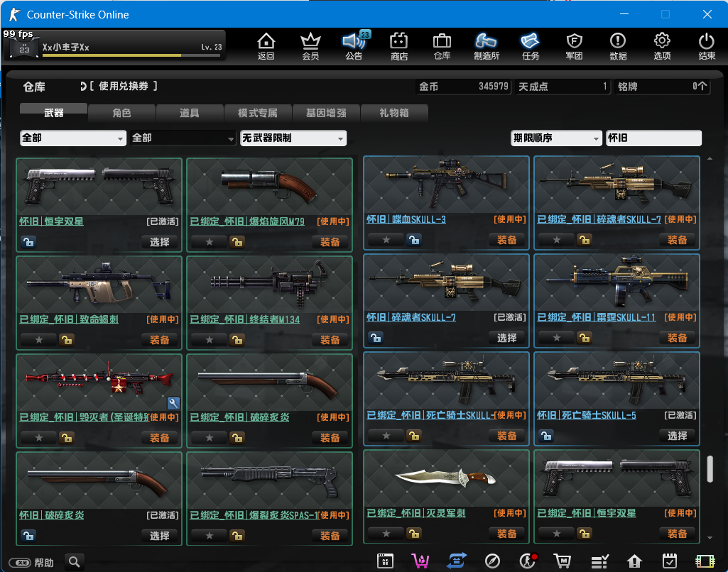Click 装备 on bound 恒宇双星 card

click(x=678, y=534)
